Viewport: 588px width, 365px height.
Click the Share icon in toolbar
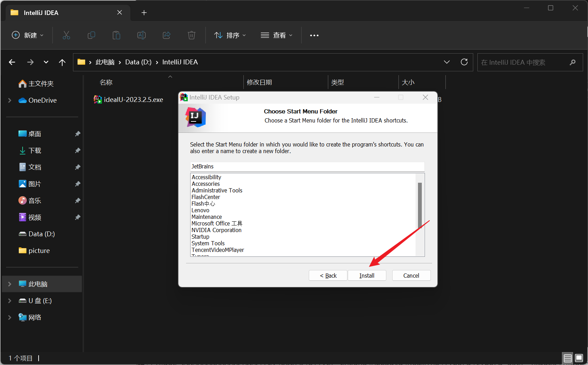tap(167, 35)
